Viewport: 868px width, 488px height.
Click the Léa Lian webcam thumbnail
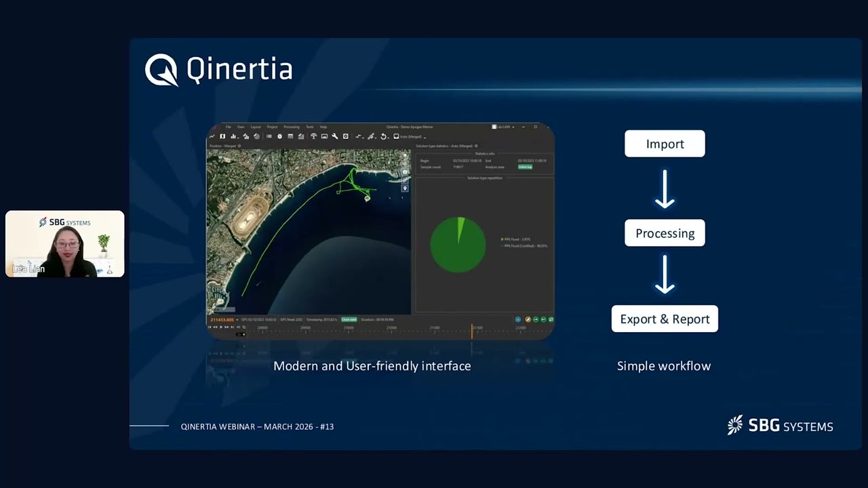point(65,244)
